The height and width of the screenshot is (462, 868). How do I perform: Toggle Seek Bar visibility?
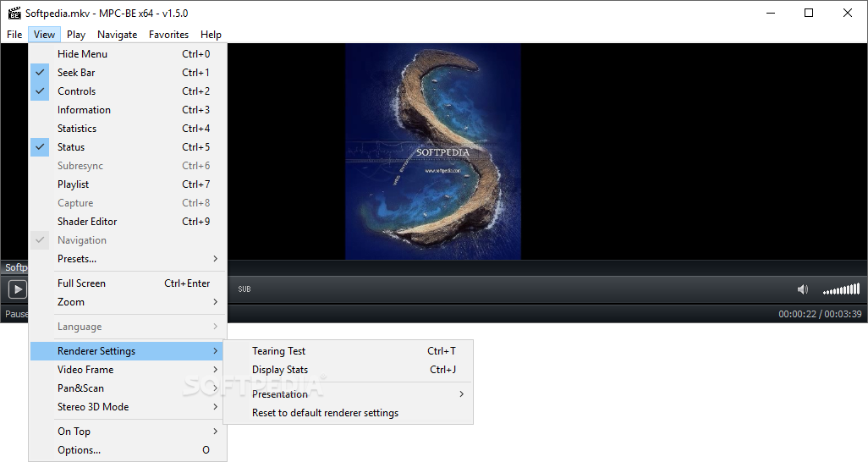128,73
